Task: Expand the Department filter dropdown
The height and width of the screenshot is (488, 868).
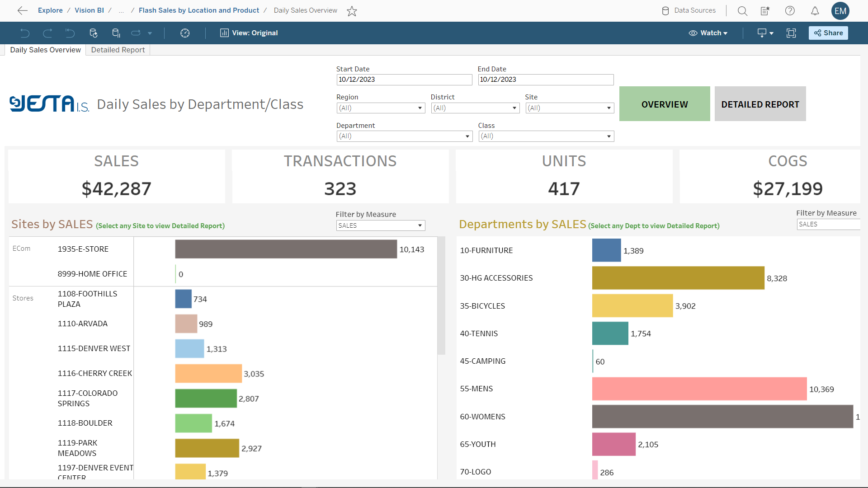Action: point(404,136)
